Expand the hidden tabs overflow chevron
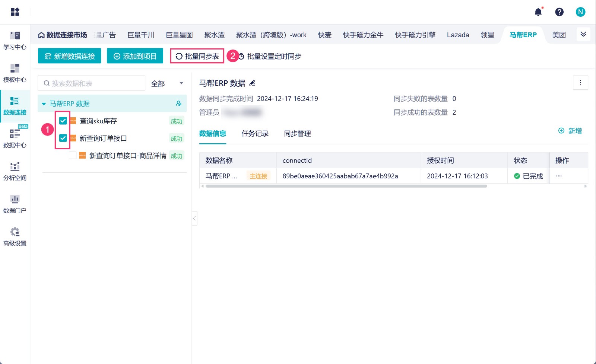The height and width of the screenshot is (364, 596). pos(583,34)
